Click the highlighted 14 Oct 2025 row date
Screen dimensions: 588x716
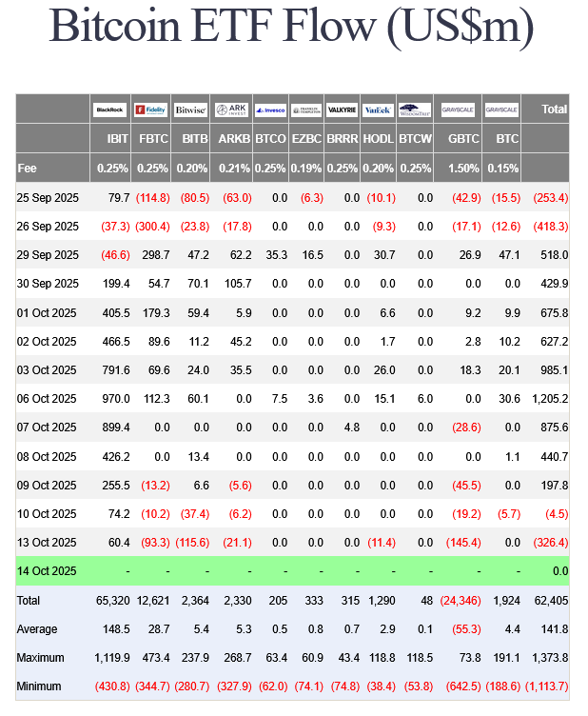(47, 571)
